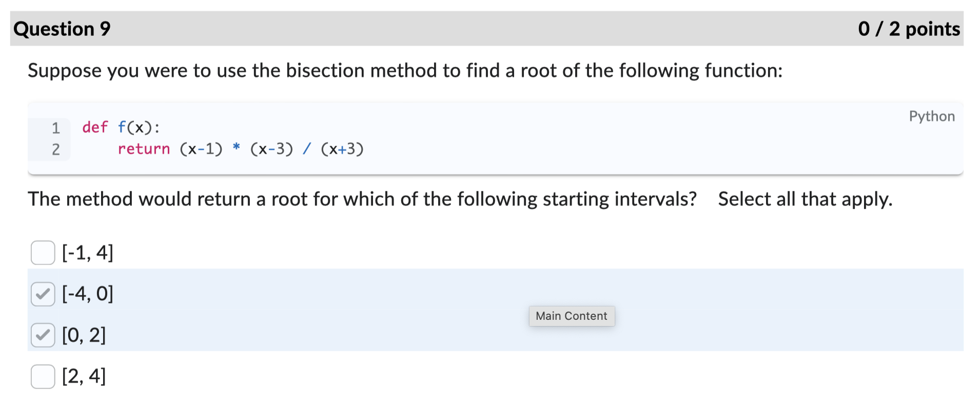Click the "0 / 2 points" score label
980x409 pixels.
(909, 29)
